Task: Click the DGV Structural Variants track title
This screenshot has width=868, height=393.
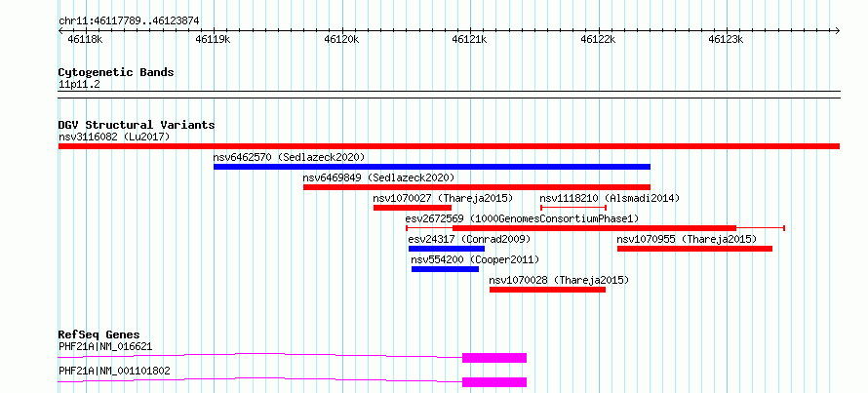Action: (137, 125)
